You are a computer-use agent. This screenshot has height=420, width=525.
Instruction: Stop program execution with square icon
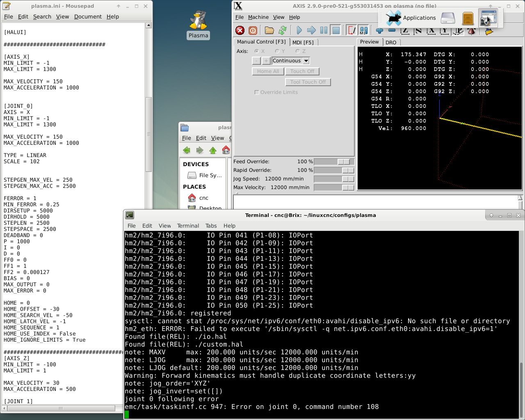point(336,30)
